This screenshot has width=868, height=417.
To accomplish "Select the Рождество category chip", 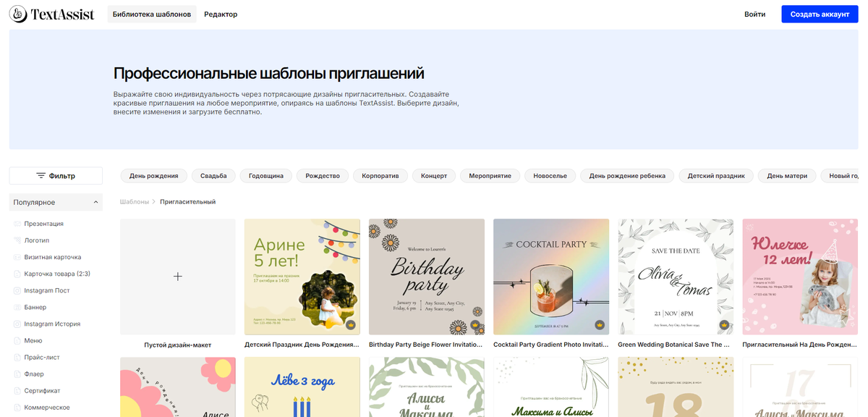I will tap(323, 176).
